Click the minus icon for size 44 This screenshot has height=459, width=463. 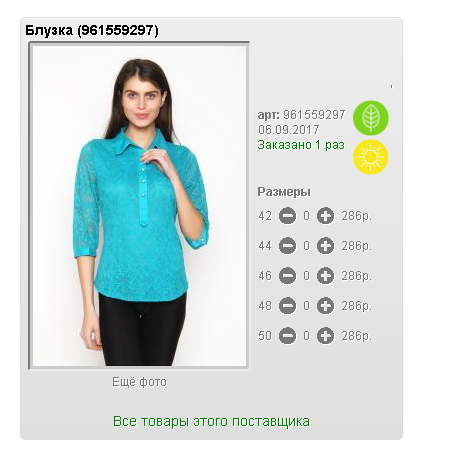pyautogui.click(x=287, y=246)
